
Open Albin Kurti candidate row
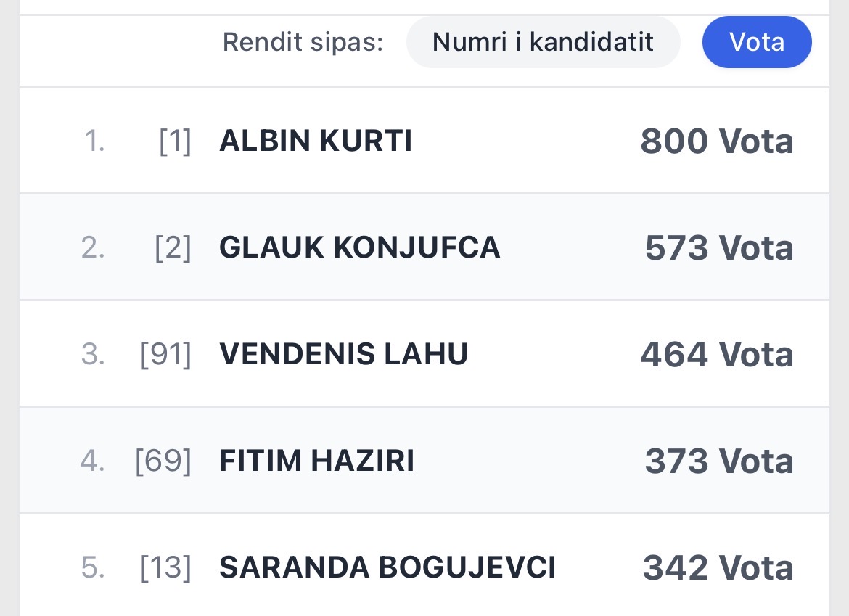(316, 141)
